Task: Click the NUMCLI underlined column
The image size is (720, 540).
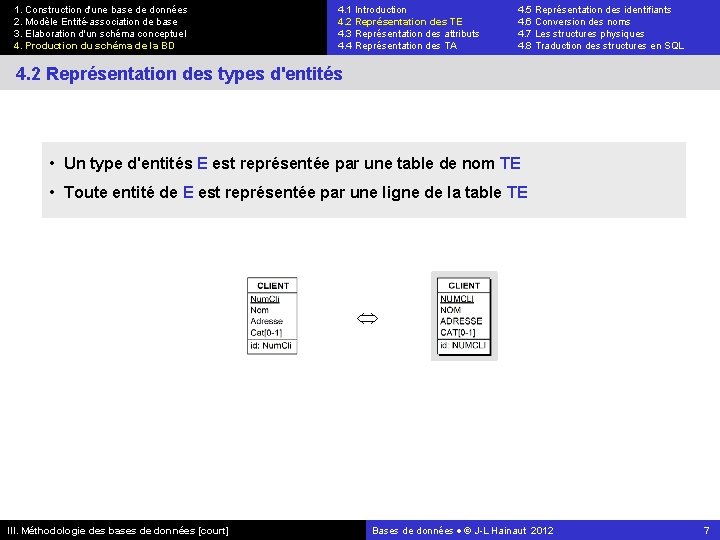Action: click(x=457, y=299)
